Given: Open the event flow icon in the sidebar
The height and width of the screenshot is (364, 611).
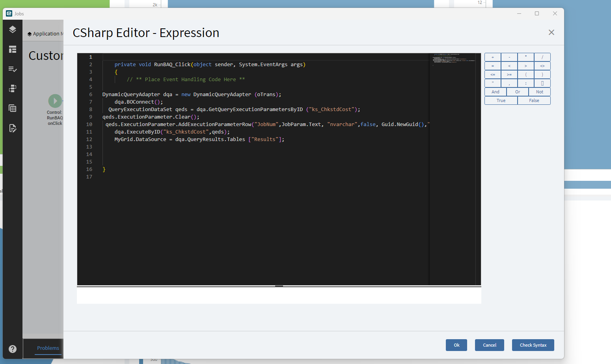Looking at the screenshot, I should tap(13, 89).
